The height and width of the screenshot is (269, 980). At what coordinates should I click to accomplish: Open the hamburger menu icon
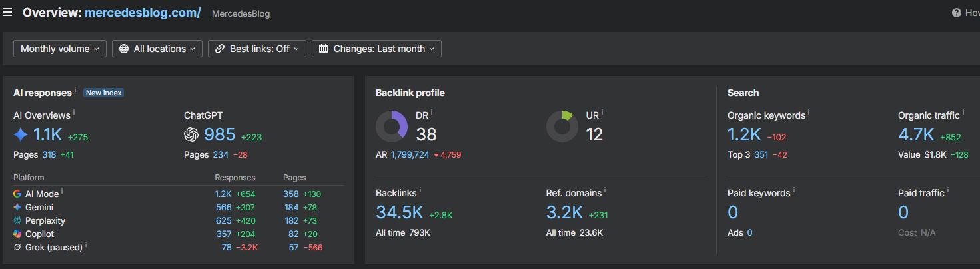[x=8, y=13]
